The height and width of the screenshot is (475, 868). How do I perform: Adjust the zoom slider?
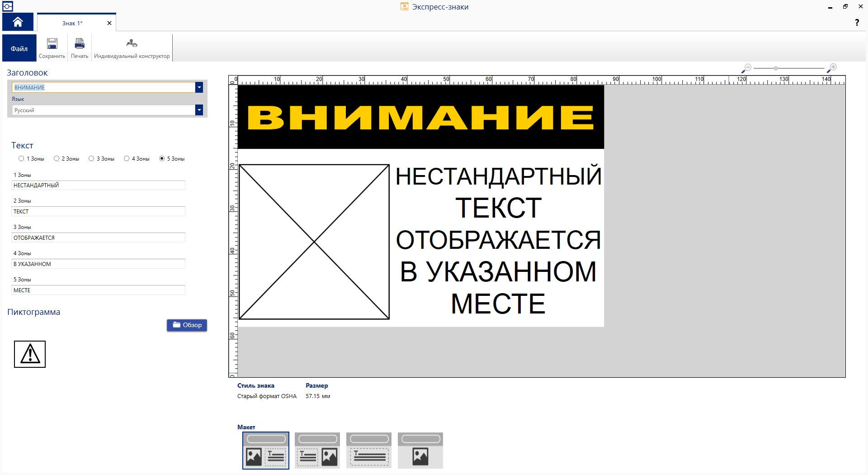coord(776,67)
